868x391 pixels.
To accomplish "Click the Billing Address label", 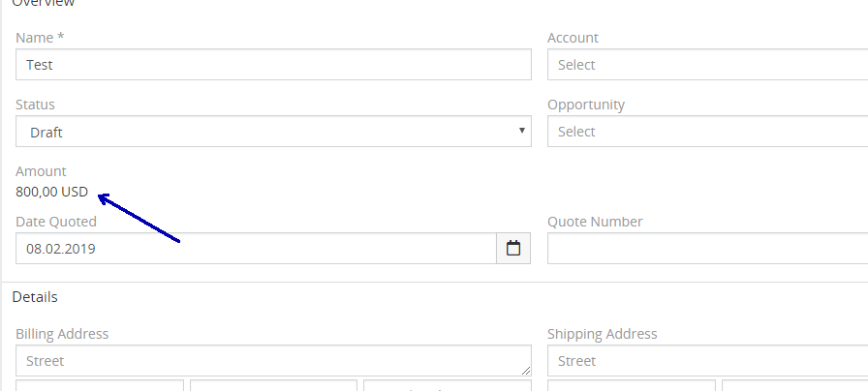I will click(x=62, y=334).
